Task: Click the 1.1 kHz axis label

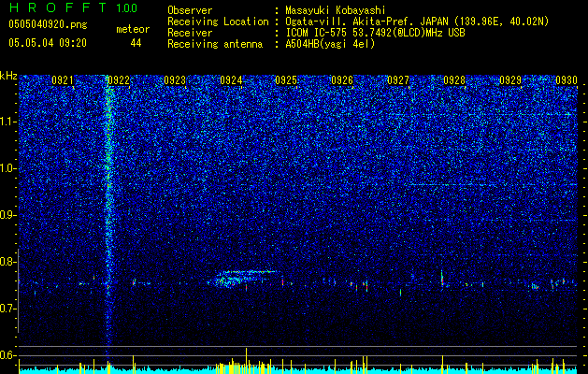Action: (x=8, y=122)
